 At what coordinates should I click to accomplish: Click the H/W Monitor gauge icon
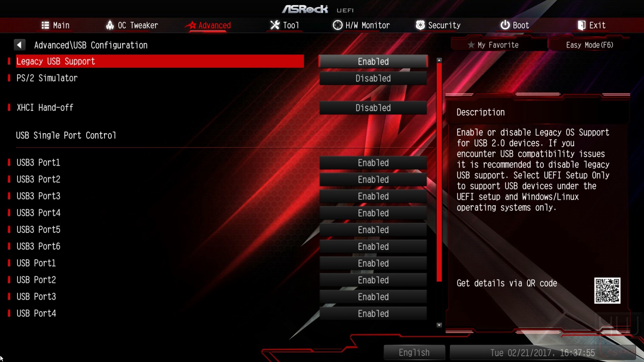tap(337, 25)
